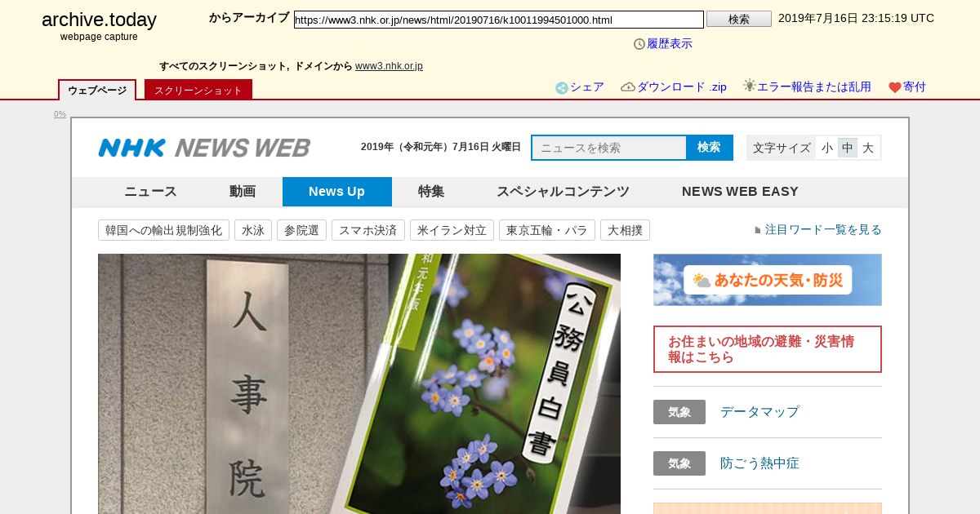Open the 履歴表示 history link

click(670, 44)
